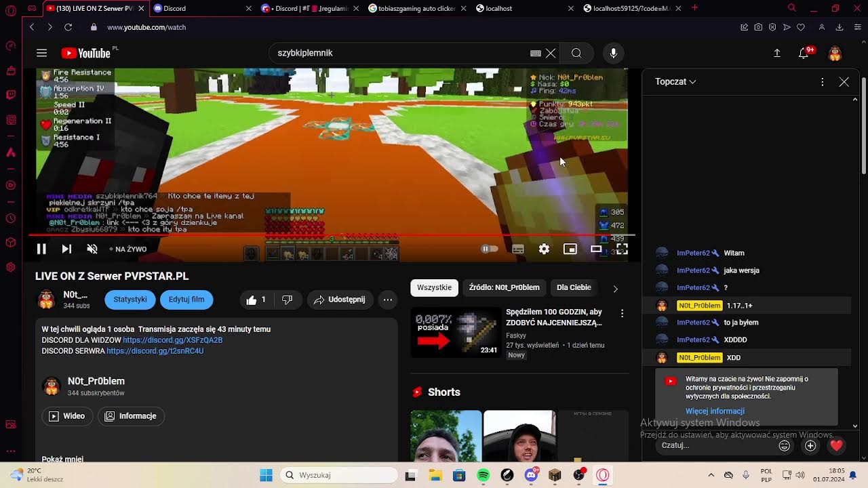Open a new browser tab with plus
The image size is (868, 488).
point(694,7)
